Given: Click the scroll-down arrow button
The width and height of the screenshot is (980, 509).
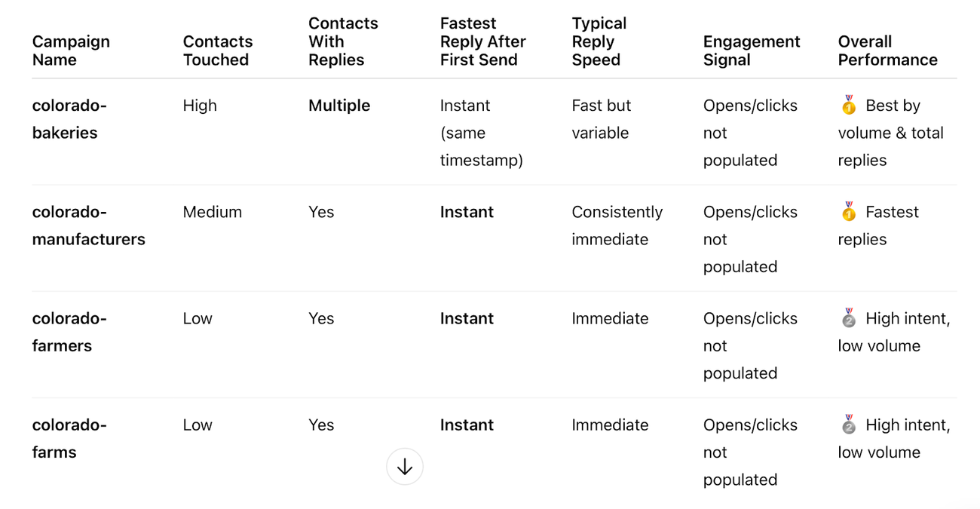Looking at the screenshot, I should [405, 467].
